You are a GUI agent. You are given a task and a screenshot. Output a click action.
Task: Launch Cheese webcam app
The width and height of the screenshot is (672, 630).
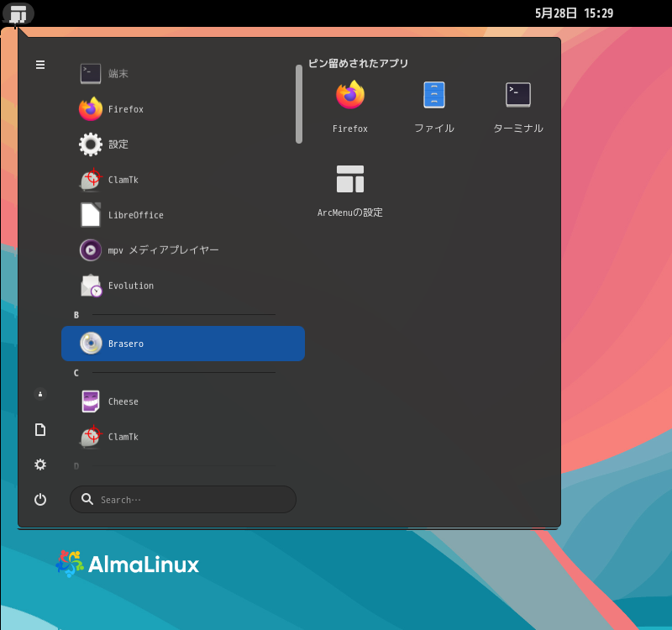[x=183, y=402]
